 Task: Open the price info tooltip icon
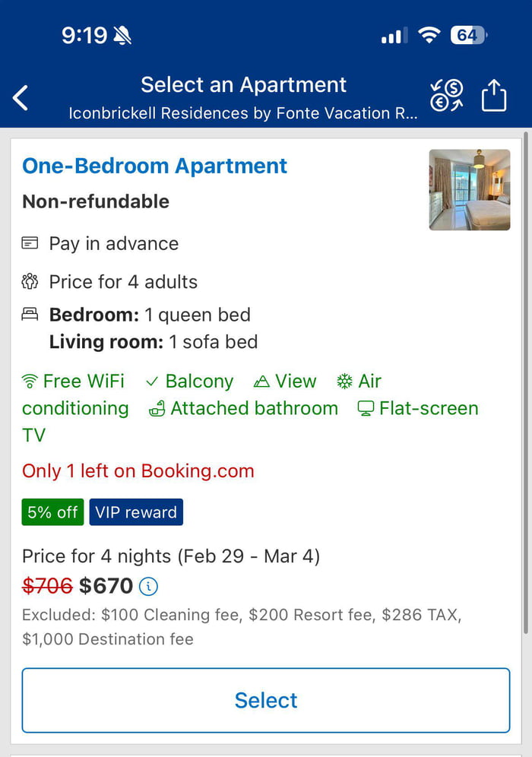click(x=149, y=585)
